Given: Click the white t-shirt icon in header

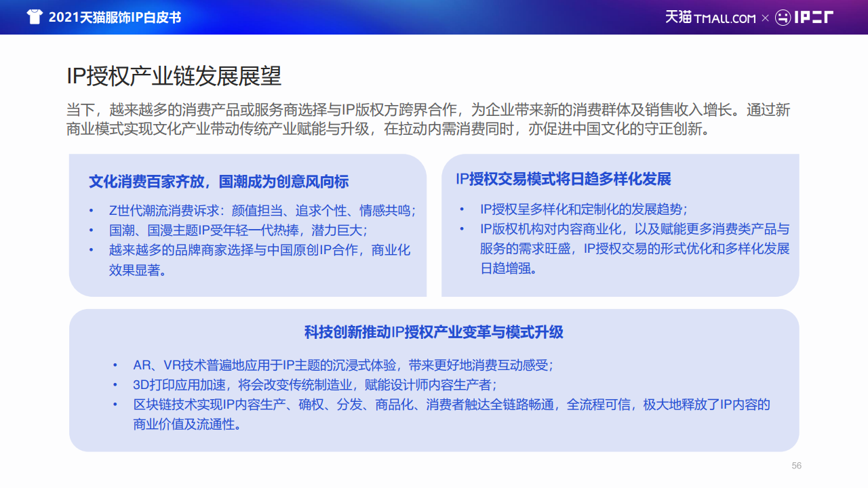Looking at the screenshot, I should point(35,17).
